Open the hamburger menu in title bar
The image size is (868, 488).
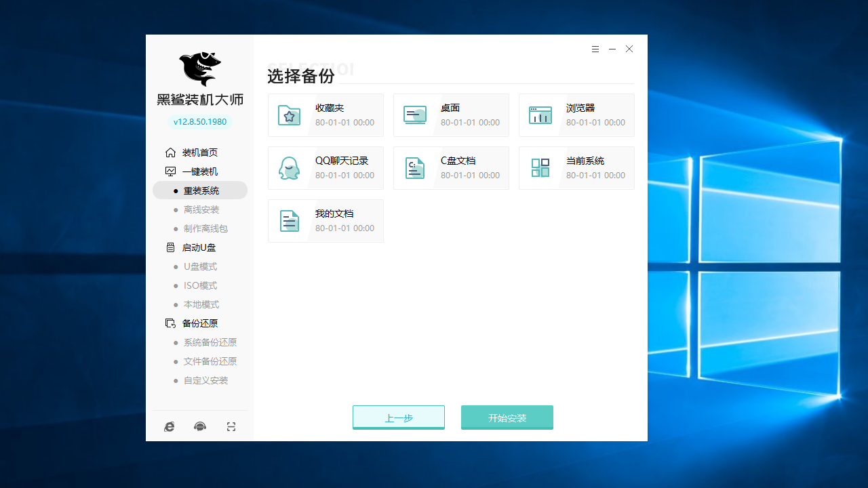point(595,49)
